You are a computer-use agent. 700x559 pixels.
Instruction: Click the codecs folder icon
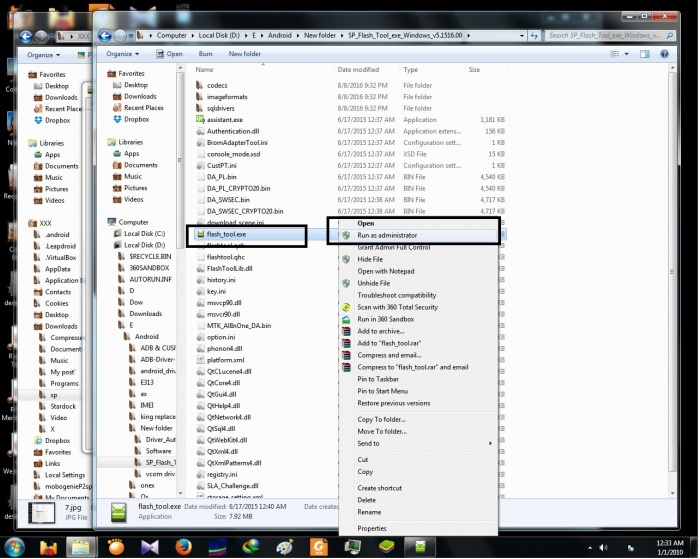[200, 85]
